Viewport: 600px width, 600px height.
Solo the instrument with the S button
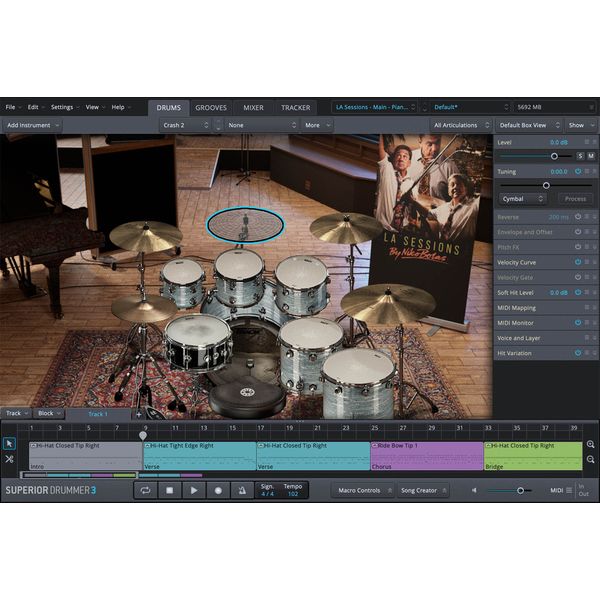pos(580,156)
